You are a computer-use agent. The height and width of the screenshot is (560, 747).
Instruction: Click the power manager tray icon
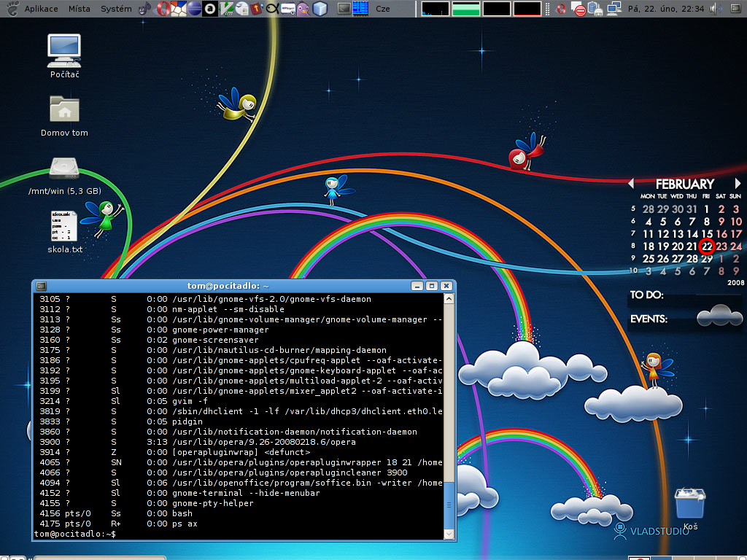pyautogui.click(x=595, y=9)
